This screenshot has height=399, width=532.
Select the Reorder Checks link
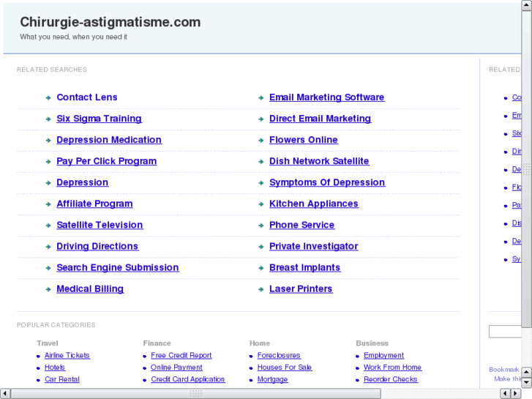click(x=391, y=379)
